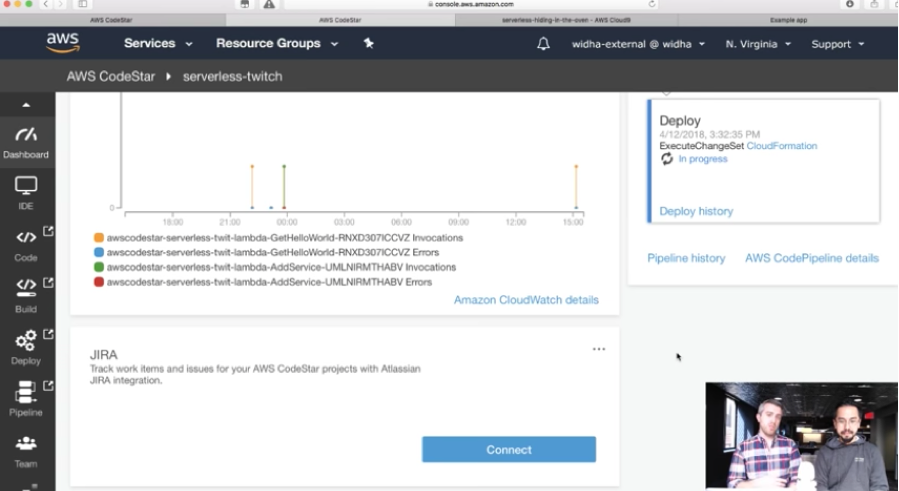The height and width of the screenshot is (491, 899).
Task: Click the in-progress refresh icon
Action: point(666,159)
